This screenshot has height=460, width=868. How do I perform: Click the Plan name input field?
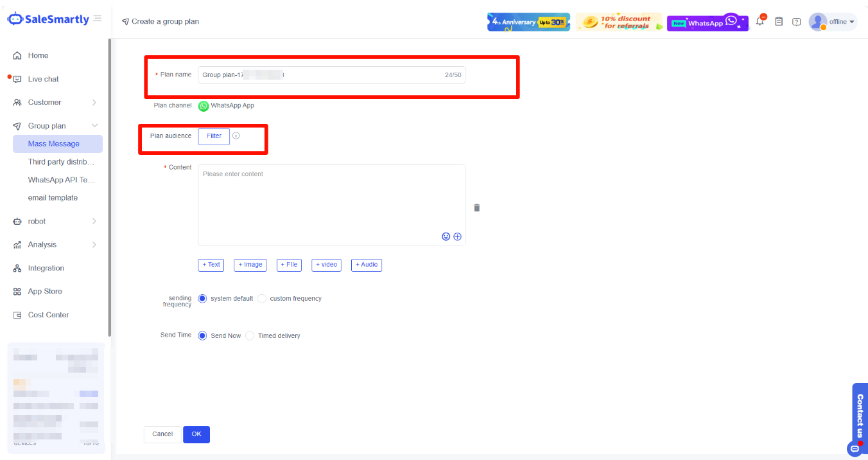click(x=321, y=75)
